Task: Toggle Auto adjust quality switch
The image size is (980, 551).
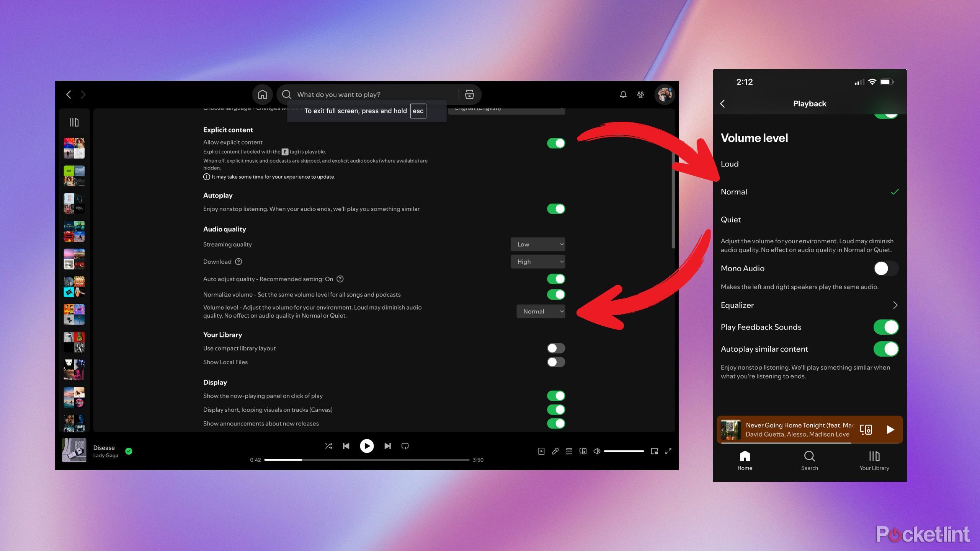Action: point(556,279)
